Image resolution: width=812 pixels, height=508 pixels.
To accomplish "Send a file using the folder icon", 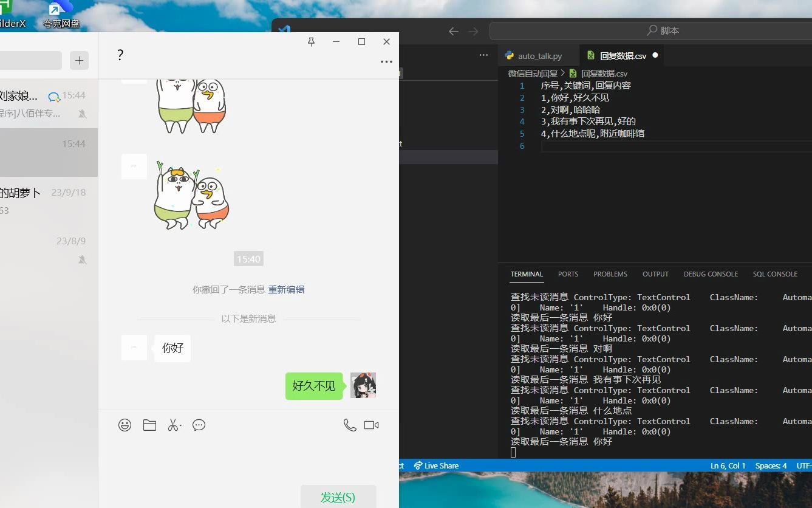I will (x=149, y=425).
